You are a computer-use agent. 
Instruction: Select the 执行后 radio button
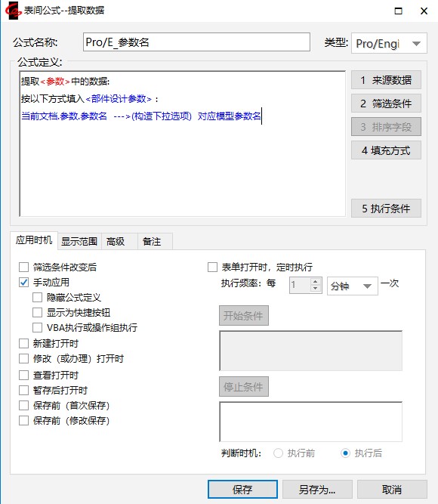[345, 453]
